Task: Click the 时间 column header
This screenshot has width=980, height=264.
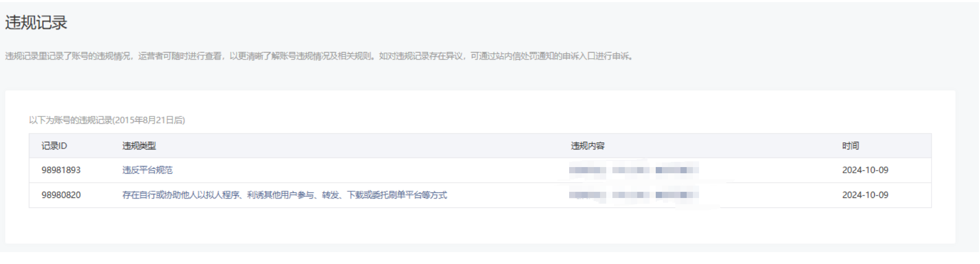Action: click(851, 146)
